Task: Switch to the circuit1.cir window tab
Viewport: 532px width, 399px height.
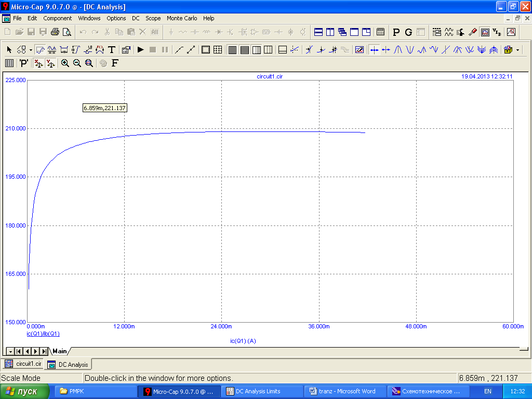Action: (23, 364)
